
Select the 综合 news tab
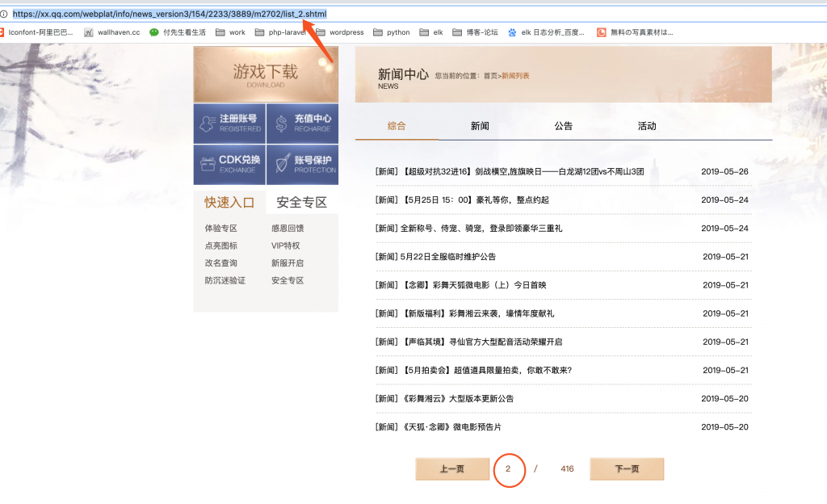click(x=397, y=126)
